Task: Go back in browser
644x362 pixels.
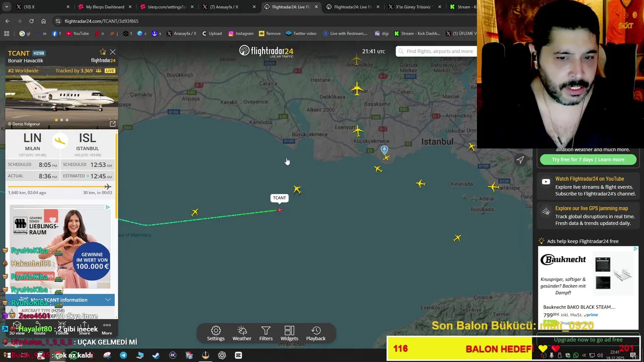Action: [x=7, y=21]
